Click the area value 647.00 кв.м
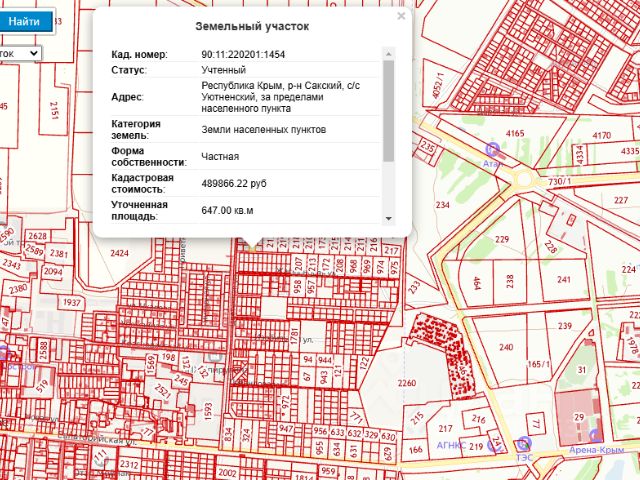This screenshot has width=640, height=480. (227, 211)
